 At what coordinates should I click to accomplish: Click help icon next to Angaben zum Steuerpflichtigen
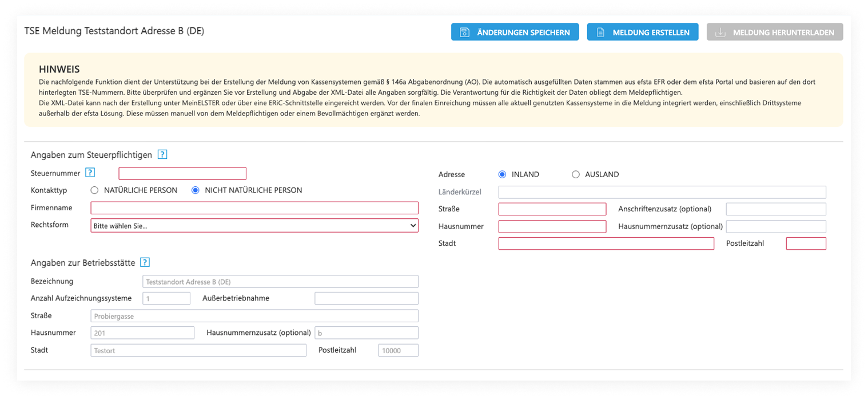[x=162, y=154]
